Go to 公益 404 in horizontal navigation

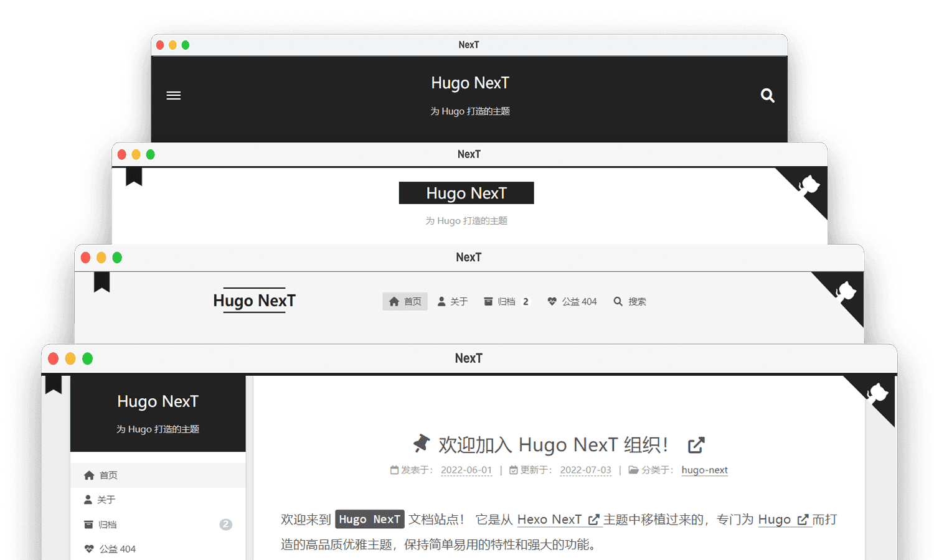(572, 302)
